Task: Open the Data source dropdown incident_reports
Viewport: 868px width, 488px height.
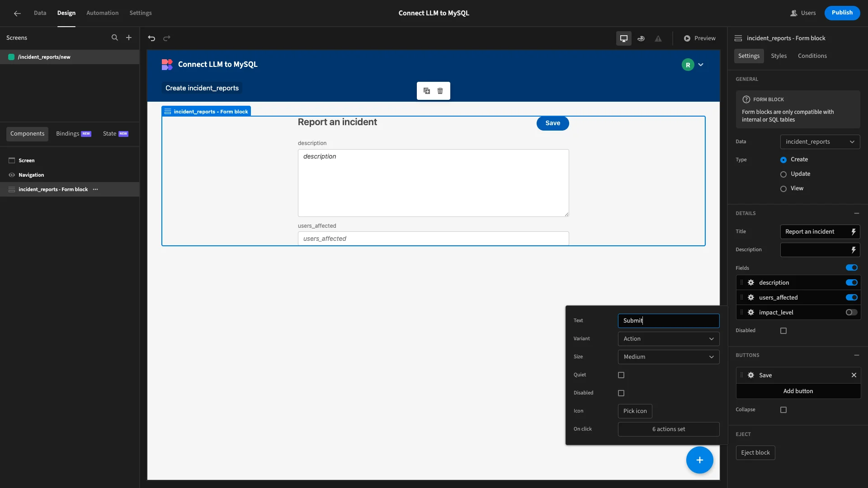Action: 820,142
